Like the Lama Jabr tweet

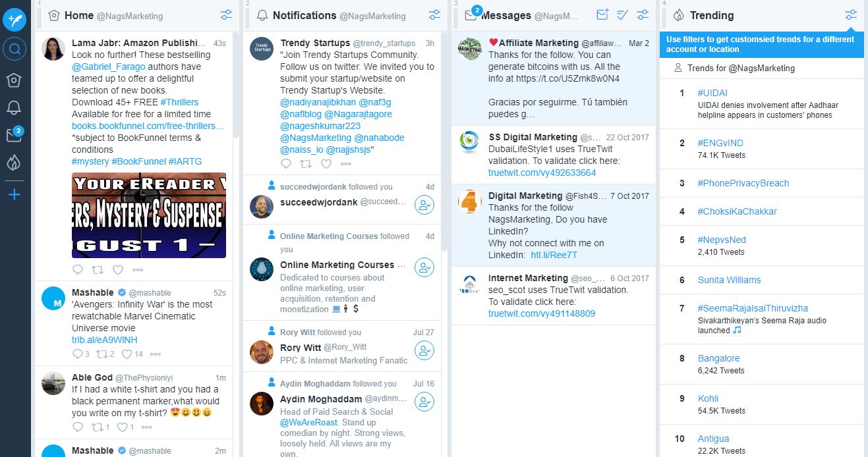pos(118,269)
